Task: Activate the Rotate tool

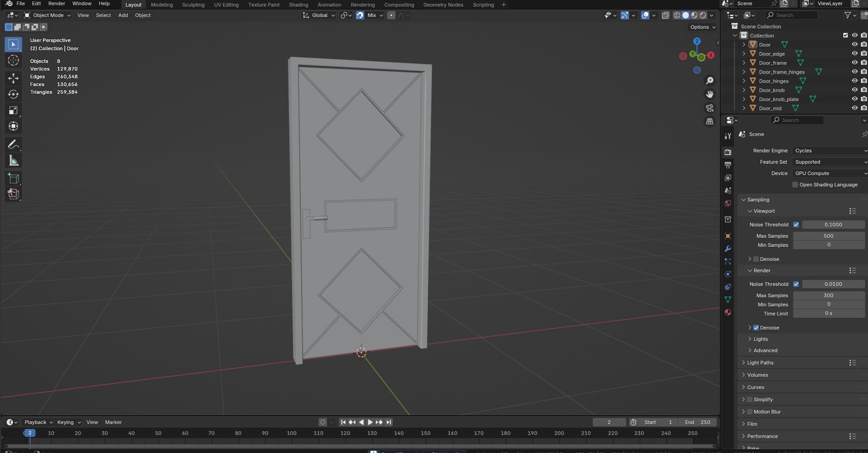Action: pyautogui.click(x=13, y=94)
